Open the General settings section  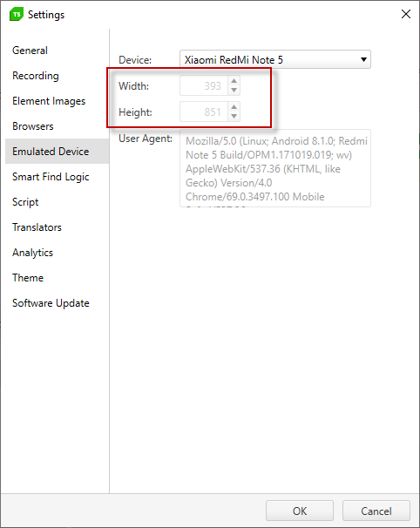tap(57, 51)
